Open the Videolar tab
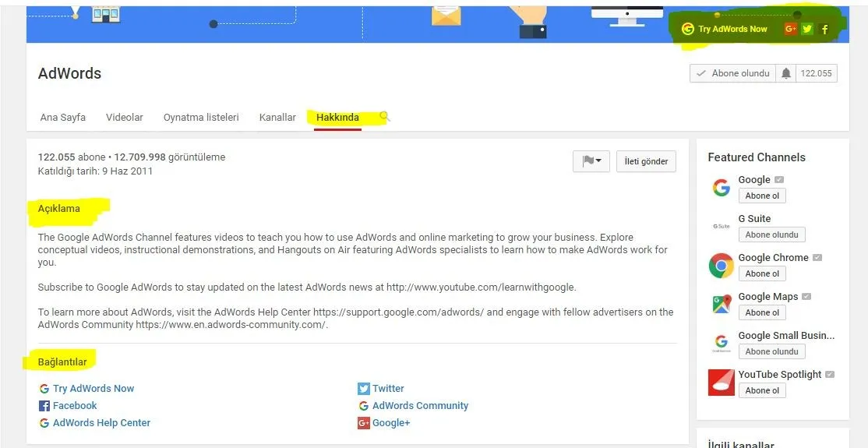The image size is (868, 448). tap(125, 118)
